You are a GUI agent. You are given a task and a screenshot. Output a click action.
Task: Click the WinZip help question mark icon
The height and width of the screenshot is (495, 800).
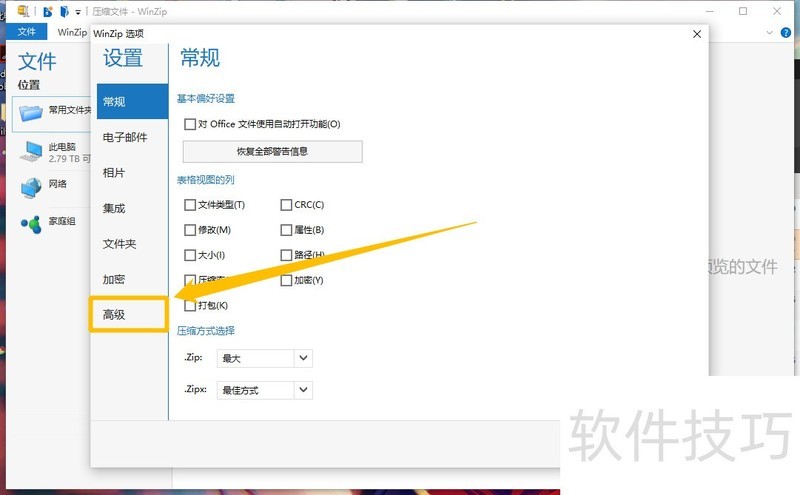point(786,33)
